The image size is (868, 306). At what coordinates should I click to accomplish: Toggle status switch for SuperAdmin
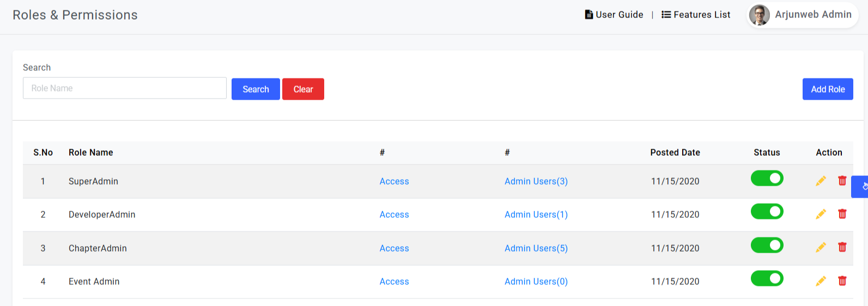point(767,178)
